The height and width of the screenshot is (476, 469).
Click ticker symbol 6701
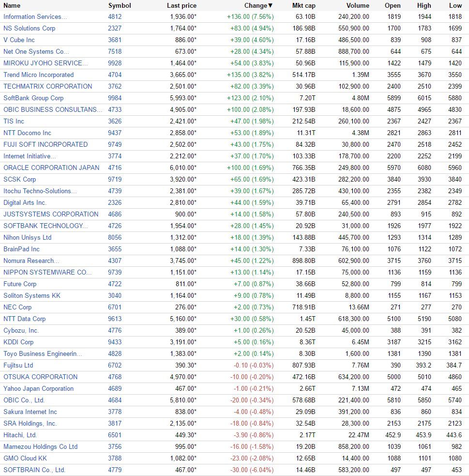pos(115,307)
